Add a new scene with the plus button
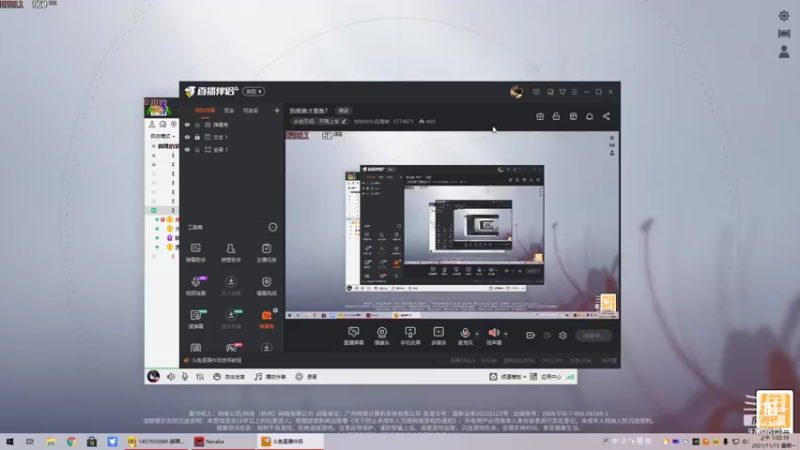 (x=277, y=110)
